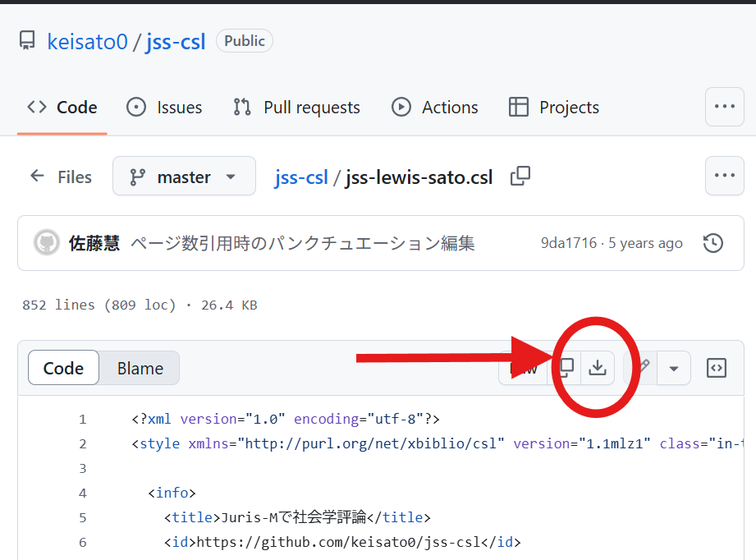Click the Public visibility badge
756x560 pixels.
tap(245, 41)
